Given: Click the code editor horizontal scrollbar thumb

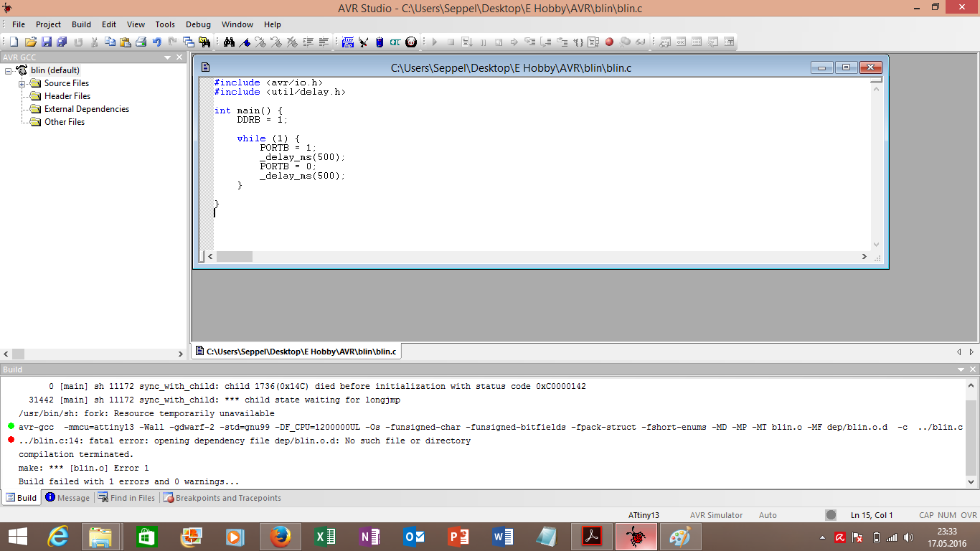Looking at the screenshot, I should [x=235, y=257].
